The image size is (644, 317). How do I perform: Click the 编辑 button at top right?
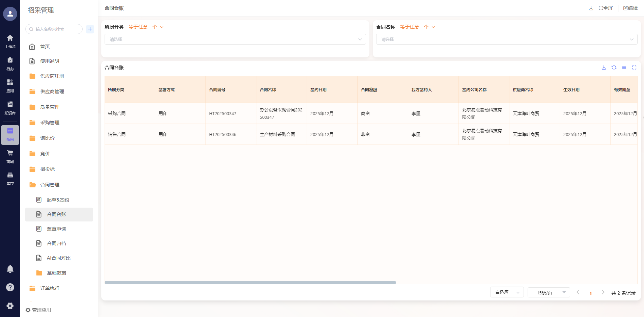point(630,8)
